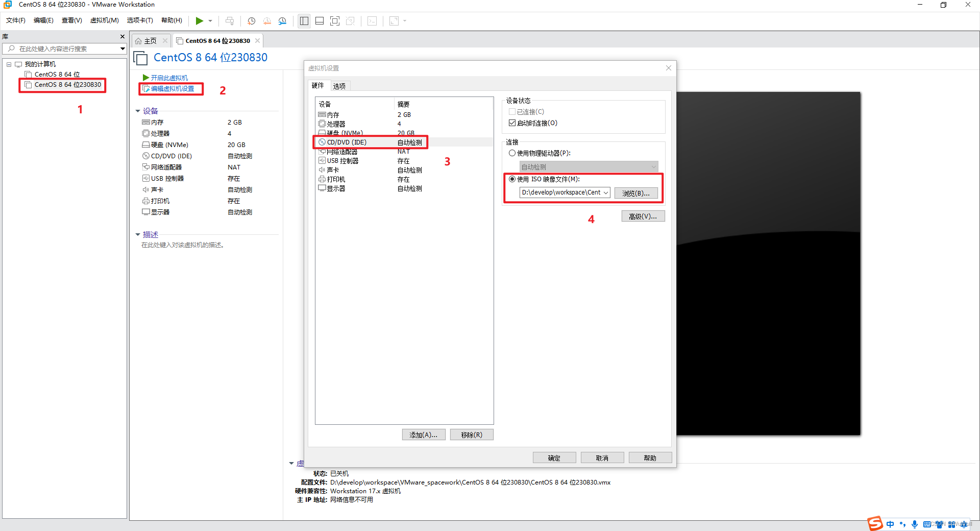980x531 pixels.
Task: Click the 浏览(B)... button
Action: click(636, 193)
